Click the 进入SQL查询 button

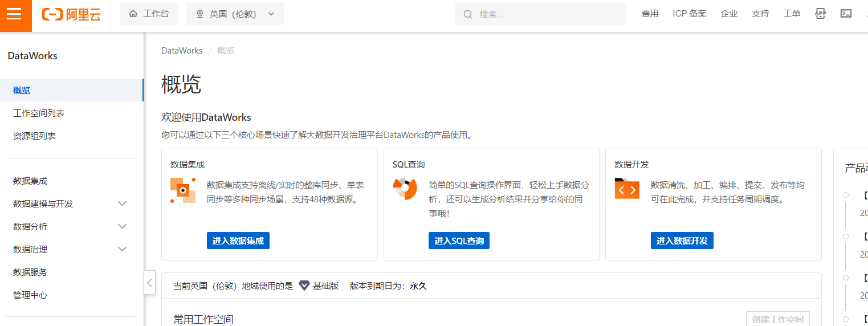pos(459,241)
